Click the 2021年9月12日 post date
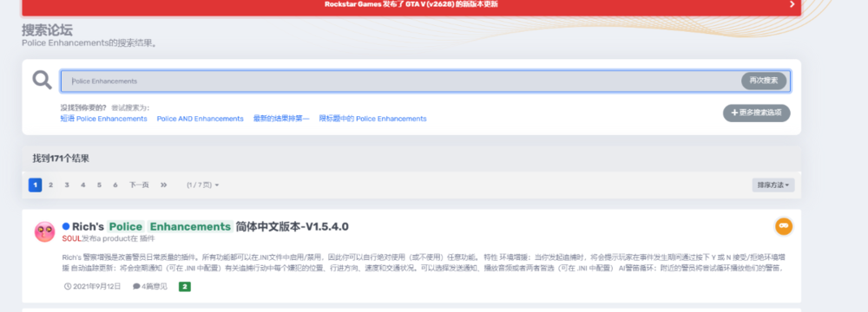The width and height of the screenshot is (868, 312). tap(93, 287)
